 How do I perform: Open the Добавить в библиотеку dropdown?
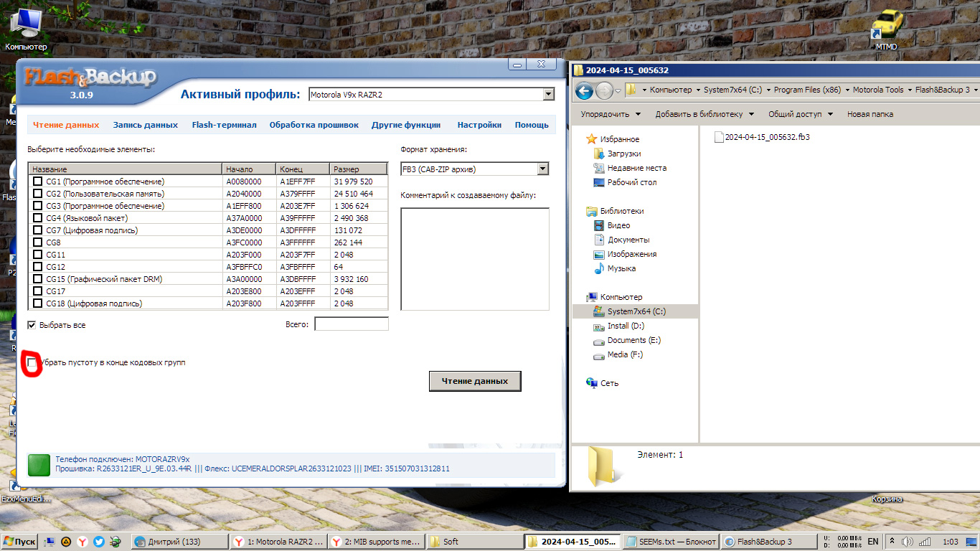click(705, 114)
